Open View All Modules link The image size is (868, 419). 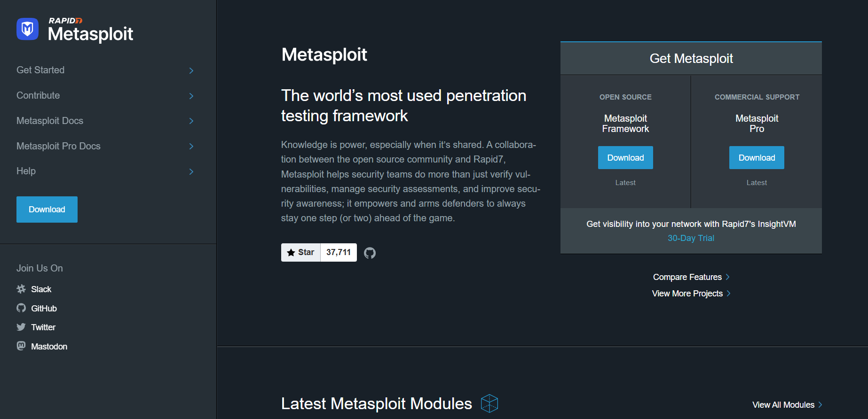pos(783,405)
